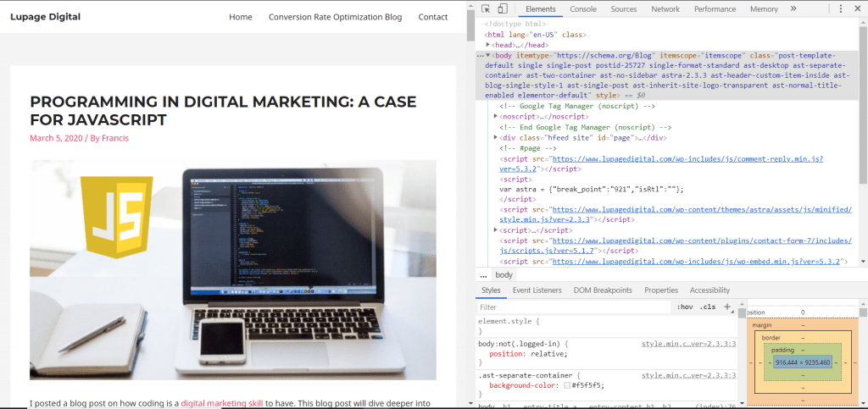Open wp-embed.min.js script source link

click(x=697, y=261)
